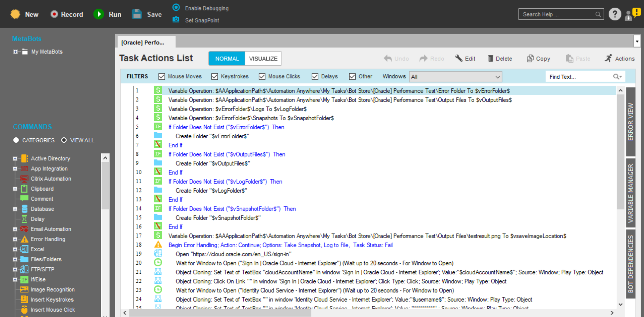Open the help question mark icon
Viewport: 644px width, 317px height.
point(615,14)
